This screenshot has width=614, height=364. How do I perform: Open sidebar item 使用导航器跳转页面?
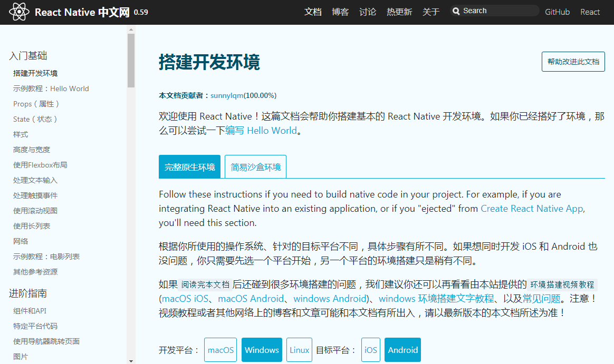(46, 341)
